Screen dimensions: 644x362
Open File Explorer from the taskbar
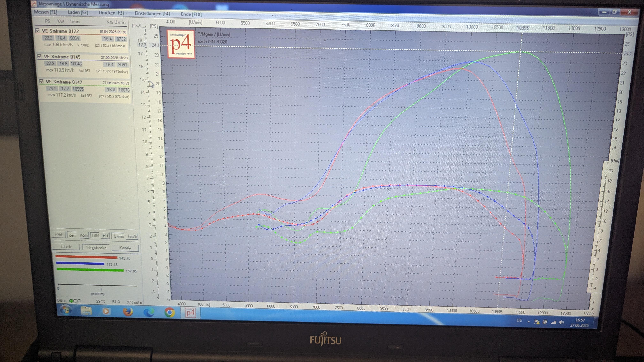(87, 311)
